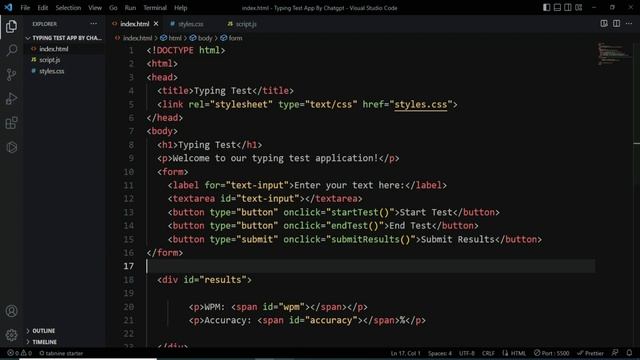Viewport: 640px width, 360px height.
Task: Open errors and warnings status indicator
Action: click(x=20, y=353)
